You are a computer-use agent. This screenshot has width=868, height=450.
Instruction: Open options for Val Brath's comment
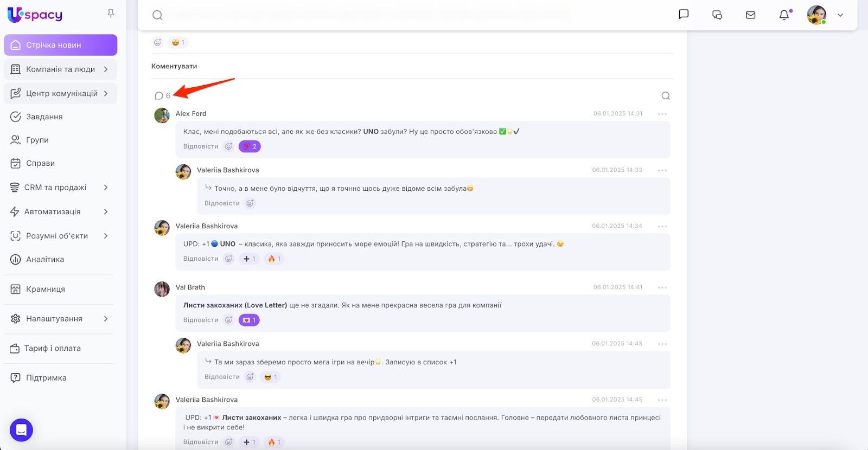[x=662, y=287]
